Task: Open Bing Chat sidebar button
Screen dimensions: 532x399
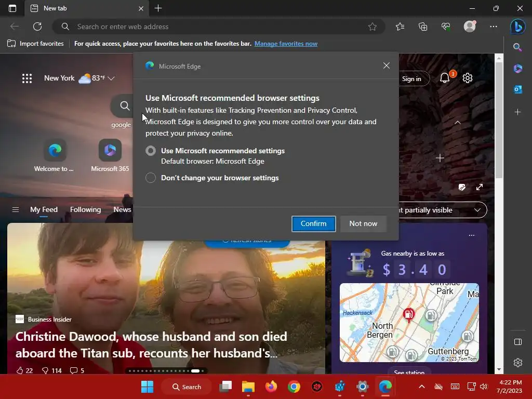Action: point(518,26)
